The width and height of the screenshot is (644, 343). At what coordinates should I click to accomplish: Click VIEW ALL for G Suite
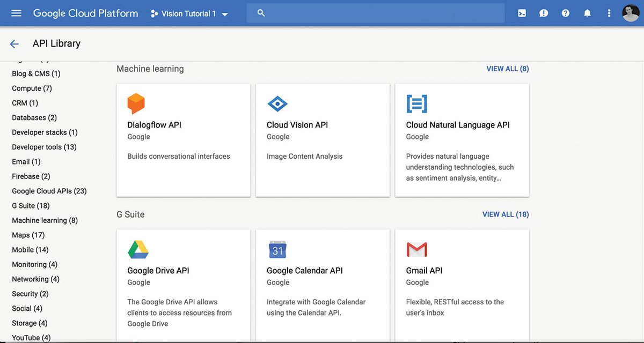tap(505, 214)
